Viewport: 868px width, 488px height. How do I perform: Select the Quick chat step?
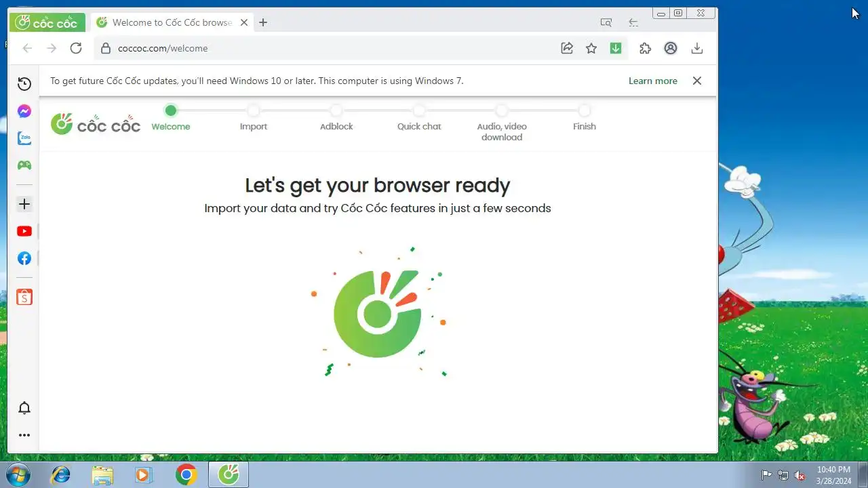pyautogui.click(x=419, y=118)
